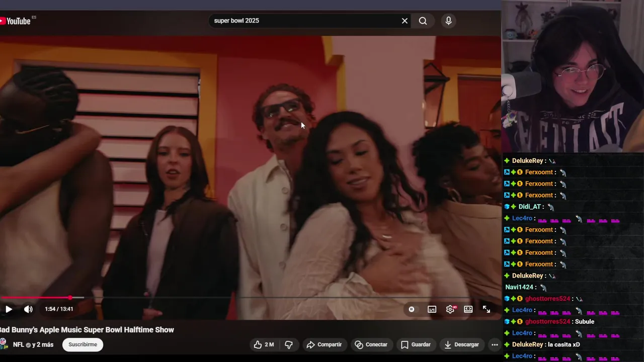Mute the video volume
The height and width of the screenshot is (362, 644).
tap(28, 309)
